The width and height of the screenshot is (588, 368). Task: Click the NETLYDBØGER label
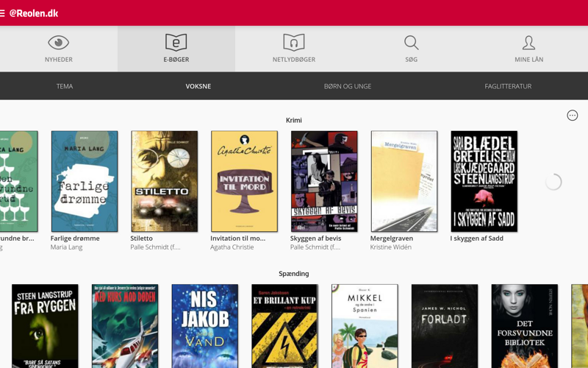[x=293, y=60]
